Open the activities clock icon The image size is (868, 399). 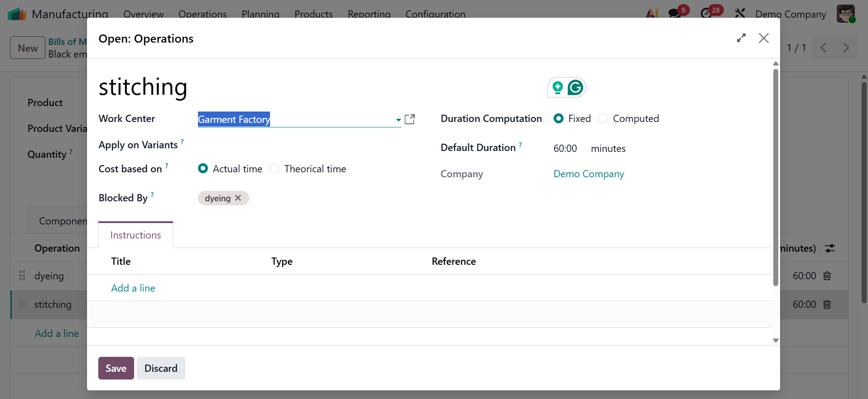click(x=706, y=14)
